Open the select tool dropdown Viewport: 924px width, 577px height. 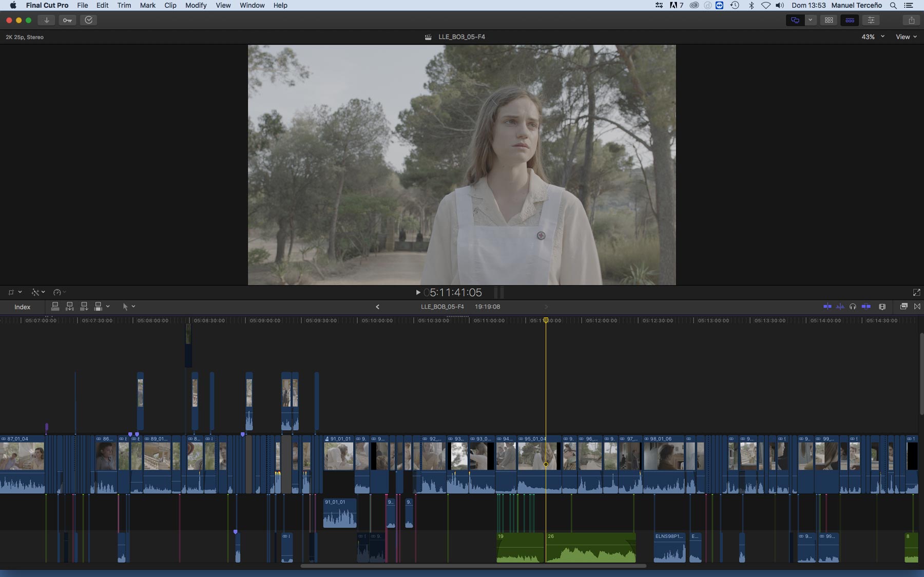click(128, 306)
